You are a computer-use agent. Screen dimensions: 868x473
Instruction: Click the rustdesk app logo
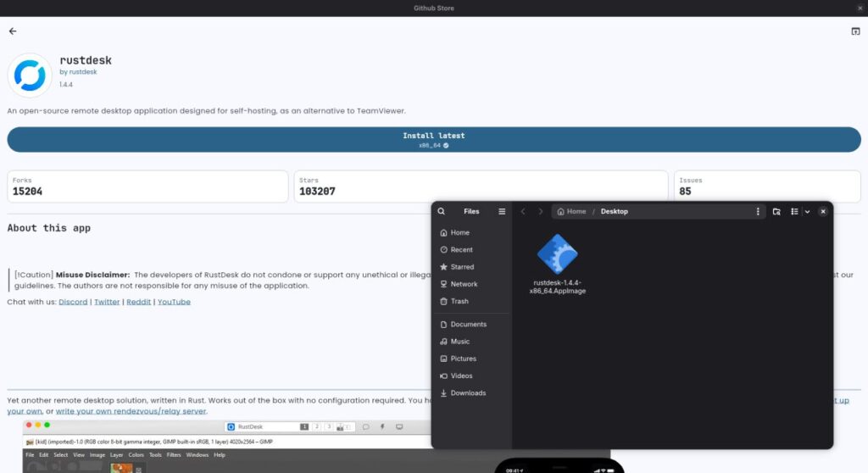click(x=30, y=75)
